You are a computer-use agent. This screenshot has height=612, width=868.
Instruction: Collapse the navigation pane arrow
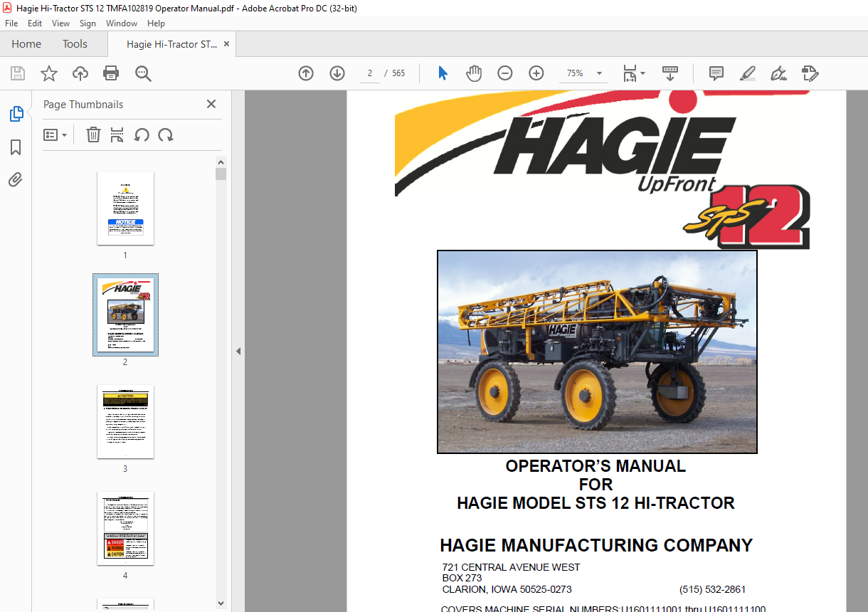(238, 351)
